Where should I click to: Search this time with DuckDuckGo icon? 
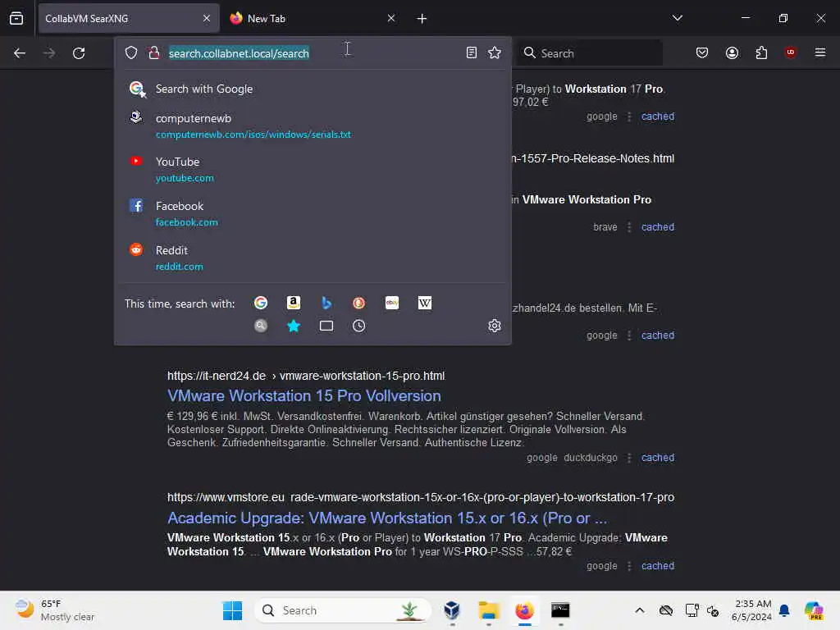(x=359, y=303)
